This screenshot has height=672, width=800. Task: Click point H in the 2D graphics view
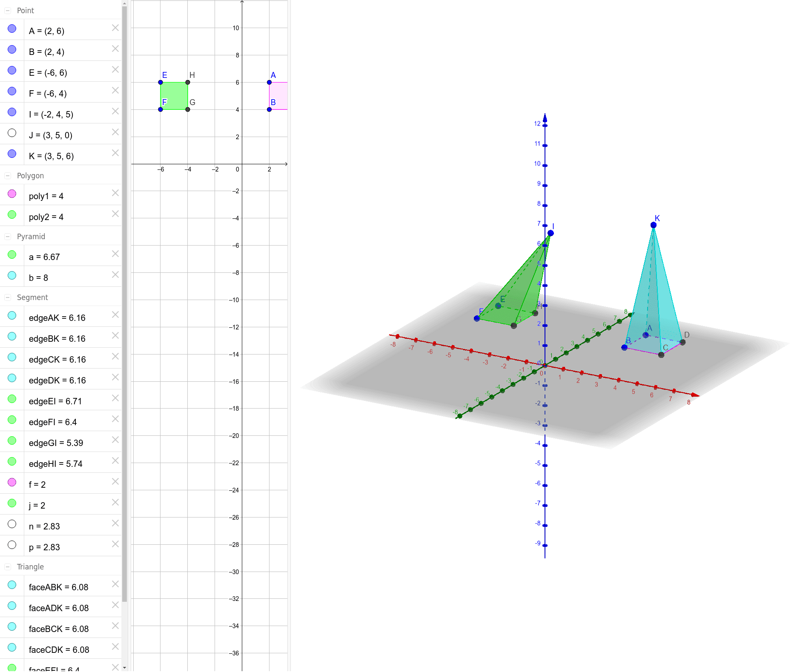(x=188, y=82)
